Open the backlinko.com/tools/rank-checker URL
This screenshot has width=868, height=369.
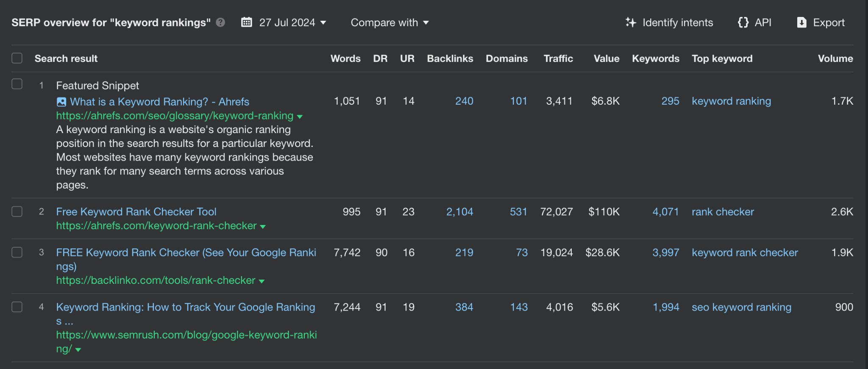tap(156, 280)
